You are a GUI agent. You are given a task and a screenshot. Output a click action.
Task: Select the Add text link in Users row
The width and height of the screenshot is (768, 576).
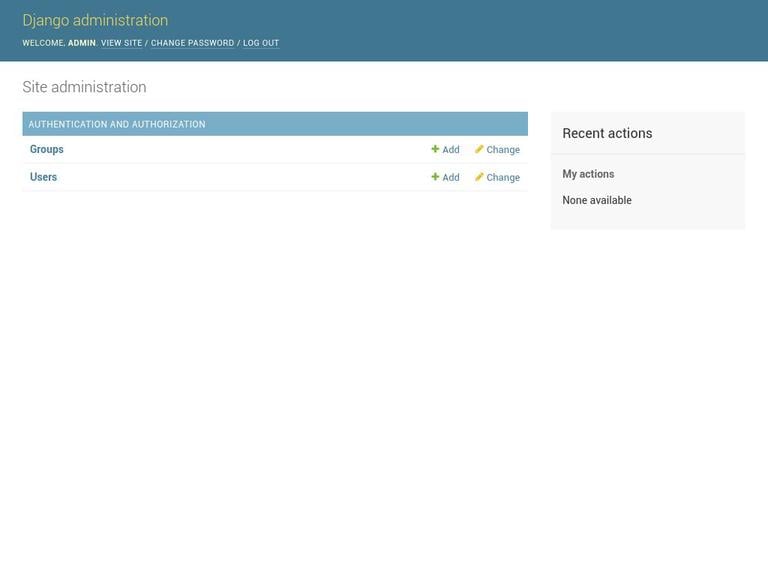pyautogui.click(x=451, y=178)
